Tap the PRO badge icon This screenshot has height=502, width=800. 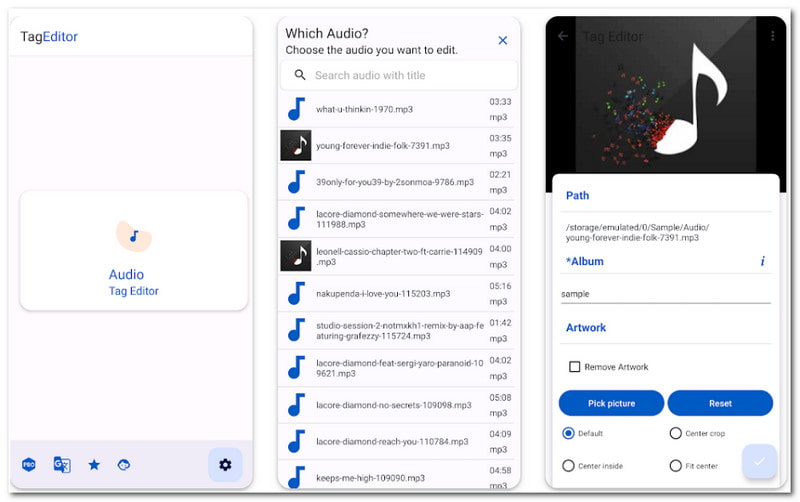(29, 465)
